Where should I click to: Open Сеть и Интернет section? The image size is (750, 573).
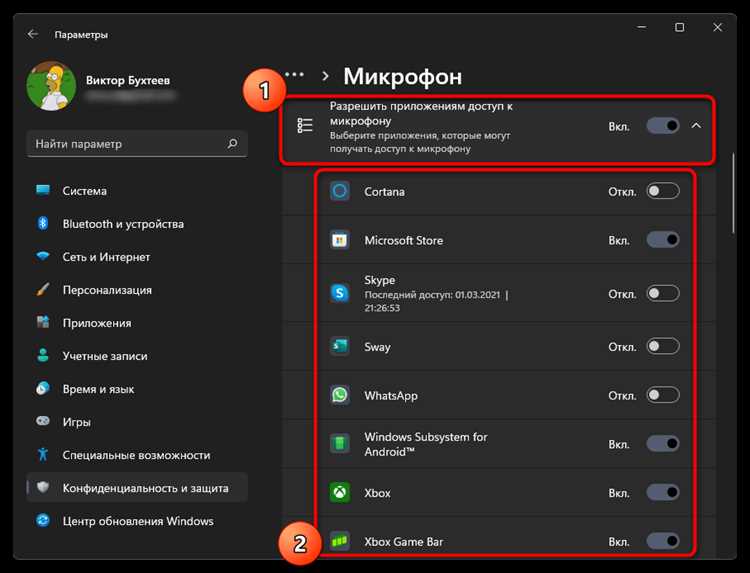click(x=137, y=257)
